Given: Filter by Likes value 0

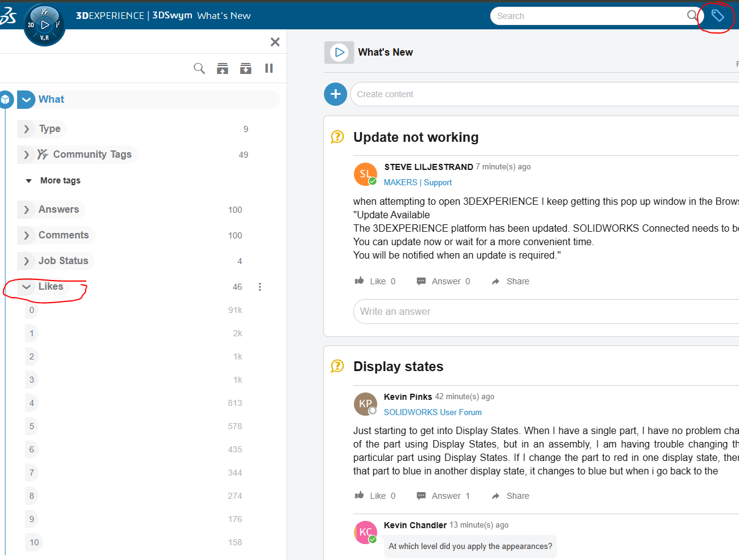Looking at the screenshot, I should [x=32, y=310].
